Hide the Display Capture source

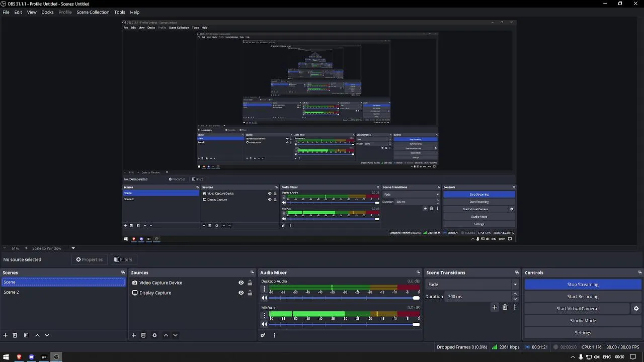pos(241,293)
